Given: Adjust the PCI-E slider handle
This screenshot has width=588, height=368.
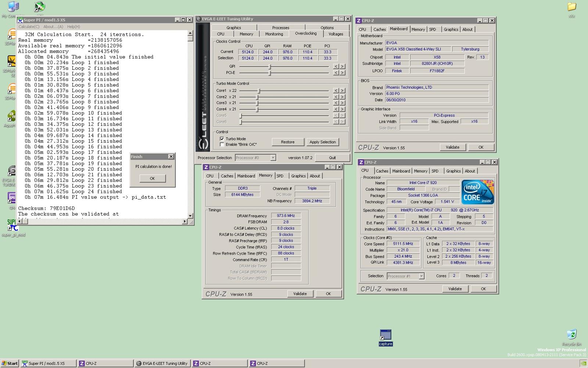Looking at the screenshot, I should [x=270, y=73].
